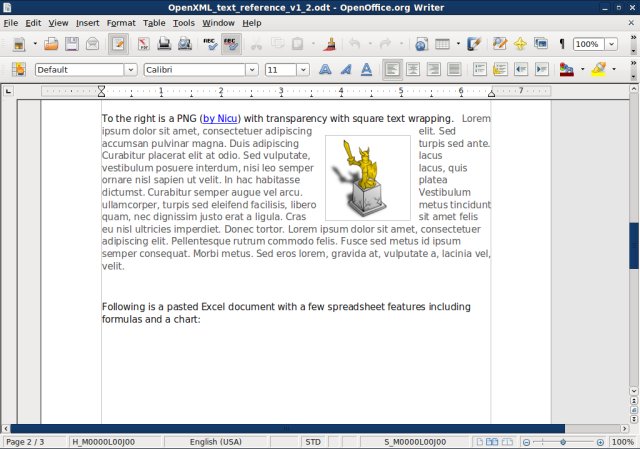This screenshot has width=640, height=449.
Task: Open Page Preview icon
Action: click(x=185, y=44)
